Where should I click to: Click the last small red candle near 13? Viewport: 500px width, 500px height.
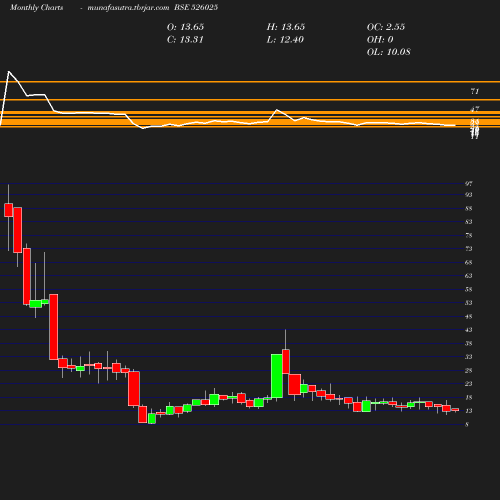coord(455,410)
